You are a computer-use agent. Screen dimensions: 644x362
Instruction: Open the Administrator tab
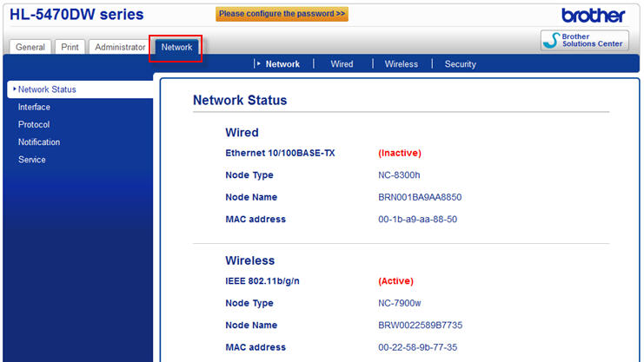point(119,47)
